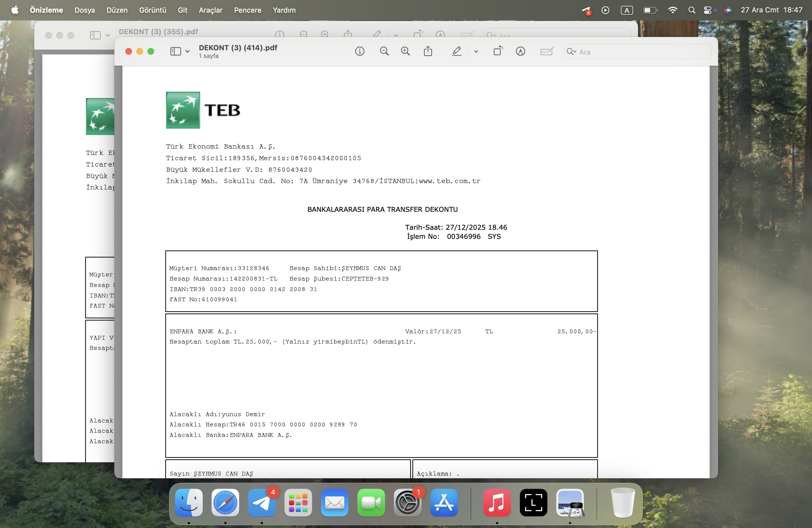Open the Share icon in front window

point(428,51)
